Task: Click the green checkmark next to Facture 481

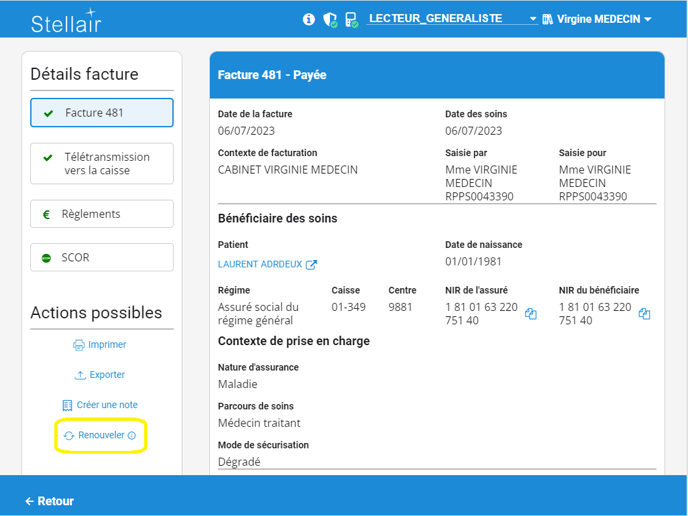Action: [x=49, y=113]
